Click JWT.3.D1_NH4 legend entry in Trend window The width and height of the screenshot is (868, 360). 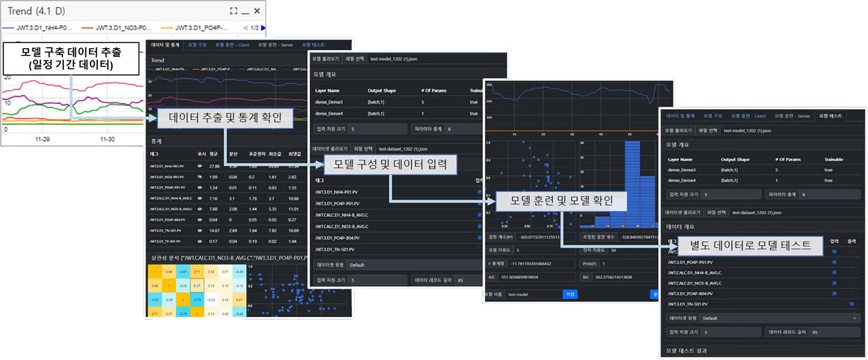point(38,28)
